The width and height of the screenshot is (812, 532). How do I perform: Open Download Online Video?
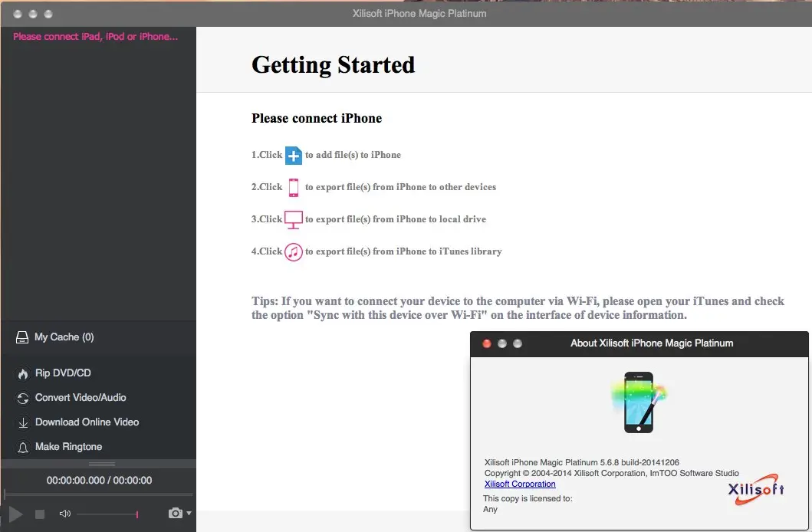(87, 422)
